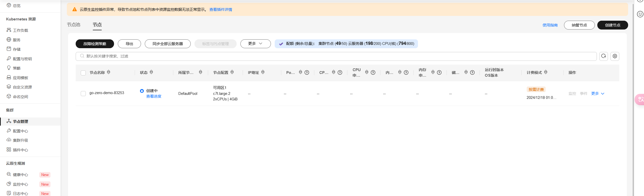Image resolution: width=644 pixels, height=196 pixels.
Task: Click the help icon beside 磁... column
Action: coord(472,73)
